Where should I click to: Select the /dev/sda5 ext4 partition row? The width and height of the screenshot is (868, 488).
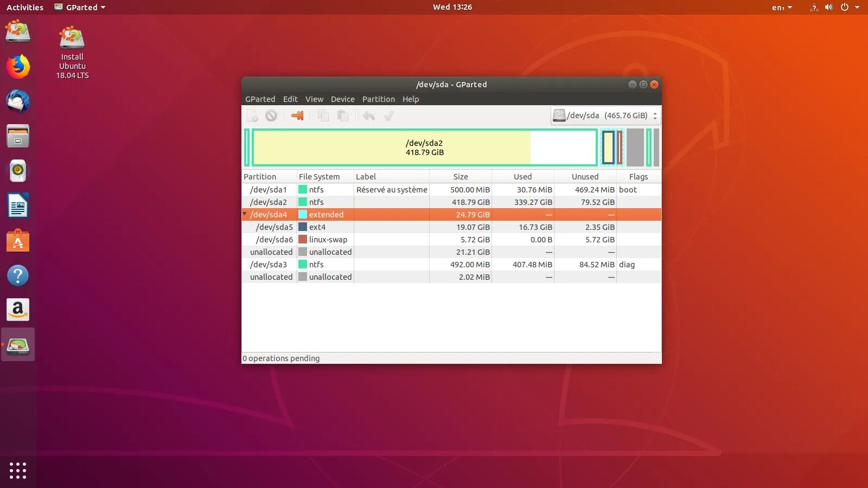pyautogui.click(x=451, y=227)
